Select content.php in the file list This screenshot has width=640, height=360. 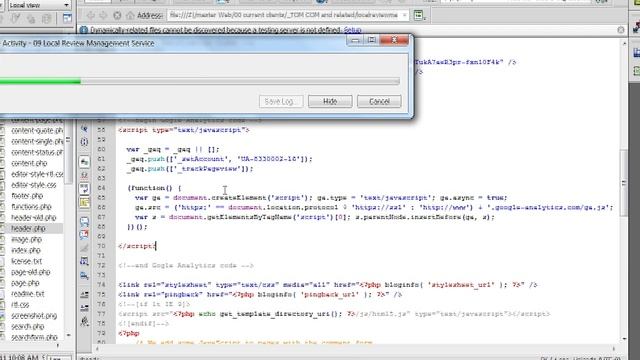[29, 163]
